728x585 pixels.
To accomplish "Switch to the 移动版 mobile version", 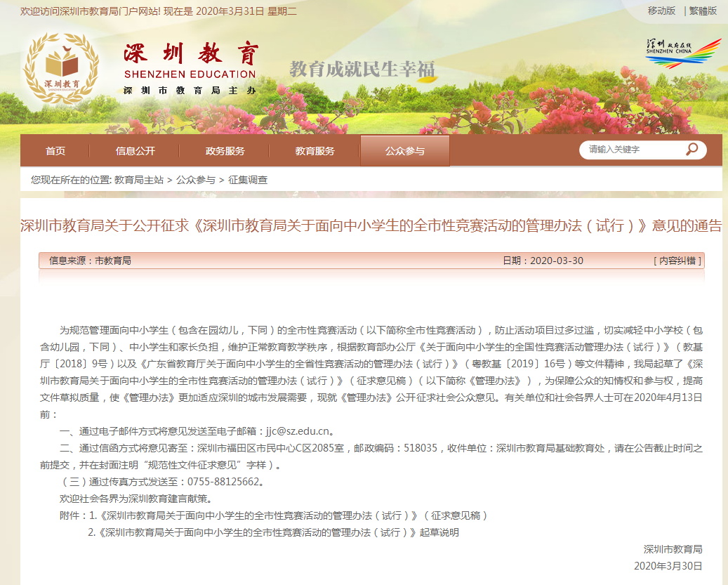I will pyautogui.click(x=661, y=11).
